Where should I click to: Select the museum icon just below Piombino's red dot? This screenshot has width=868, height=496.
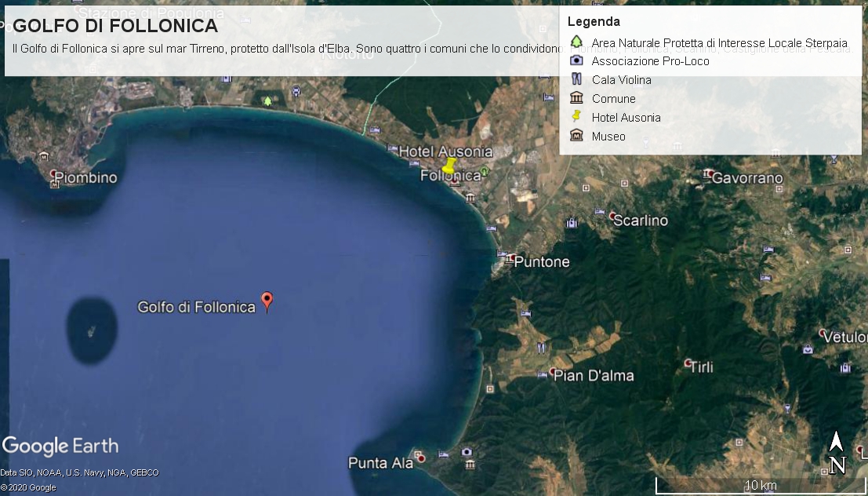[x=54, y=184]
